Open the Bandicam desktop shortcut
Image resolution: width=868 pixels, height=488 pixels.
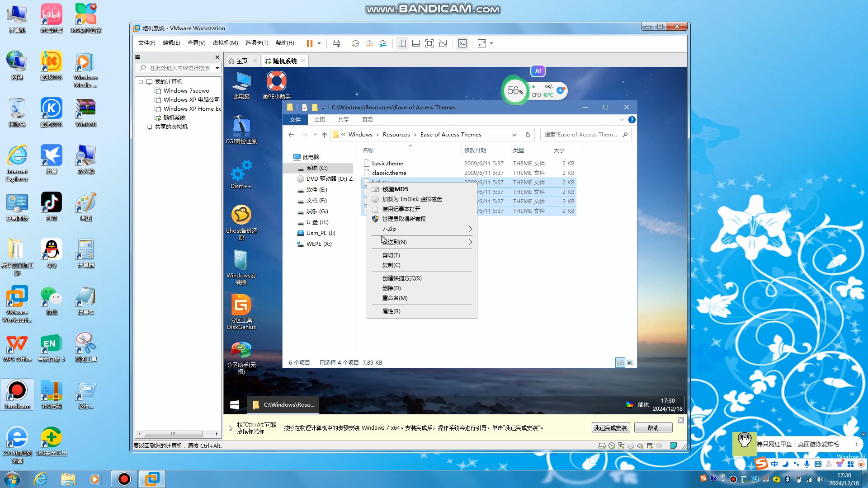pos(17,394)
